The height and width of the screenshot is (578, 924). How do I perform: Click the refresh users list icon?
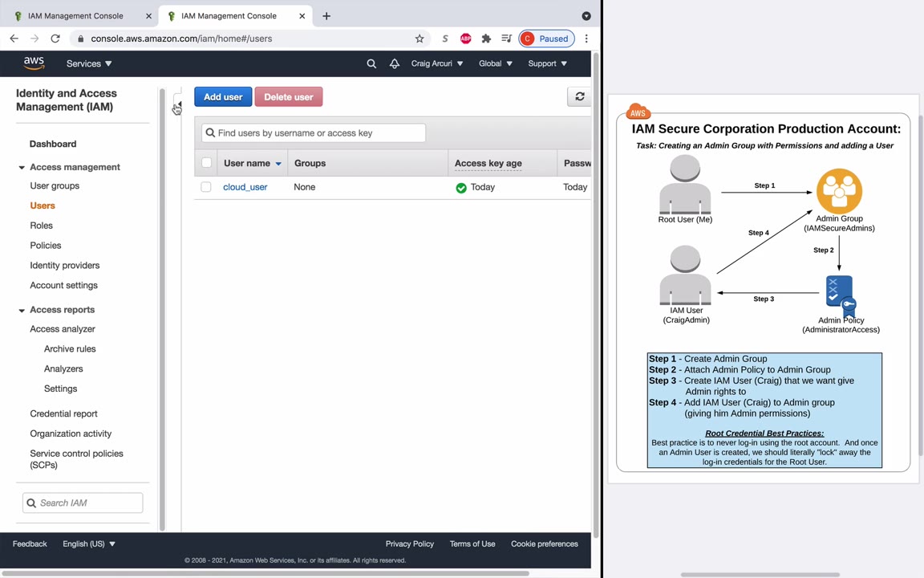579,96
